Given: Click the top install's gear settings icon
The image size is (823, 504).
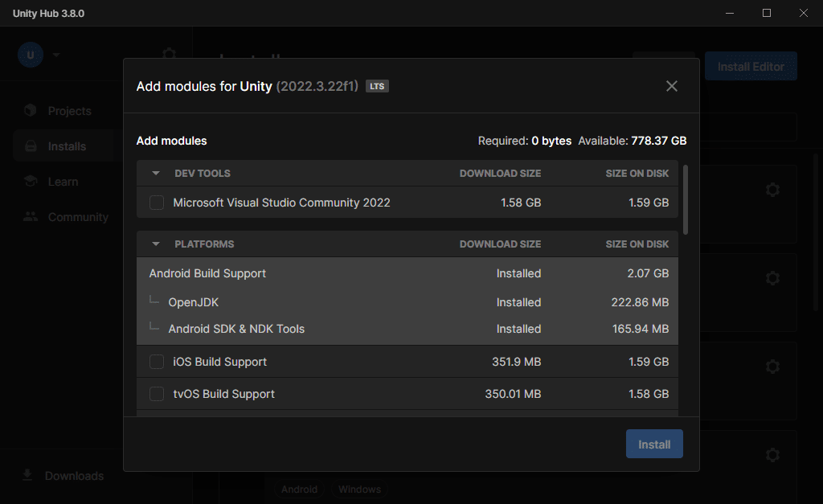Looking at the screenshot, I should (x=772, y=190).
